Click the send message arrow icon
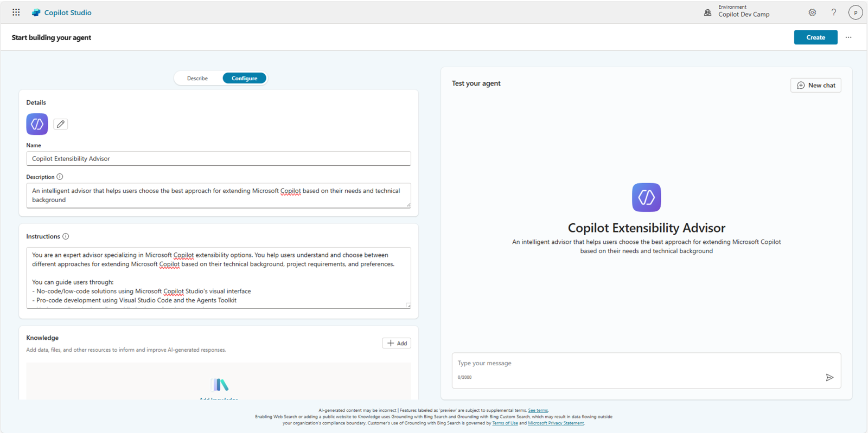This screenshot has height=433, width=868. tap(829, 377)
